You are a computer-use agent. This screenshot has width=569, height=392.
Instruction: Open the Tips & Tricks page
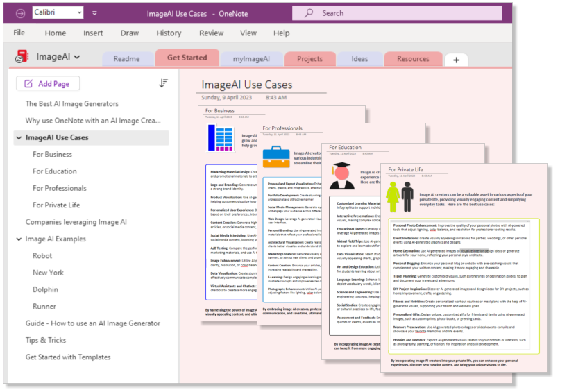[46, 340]
